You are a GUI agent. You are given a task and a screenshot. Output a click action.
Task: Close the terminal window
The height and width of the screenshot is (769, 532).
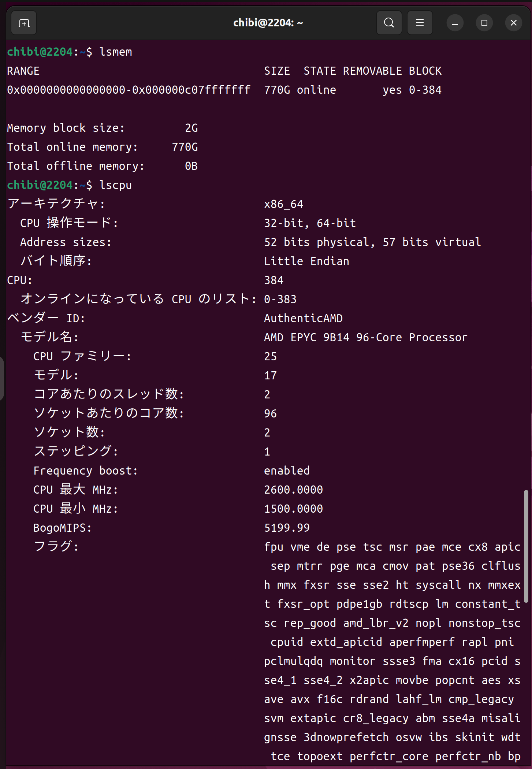(514, 23)
